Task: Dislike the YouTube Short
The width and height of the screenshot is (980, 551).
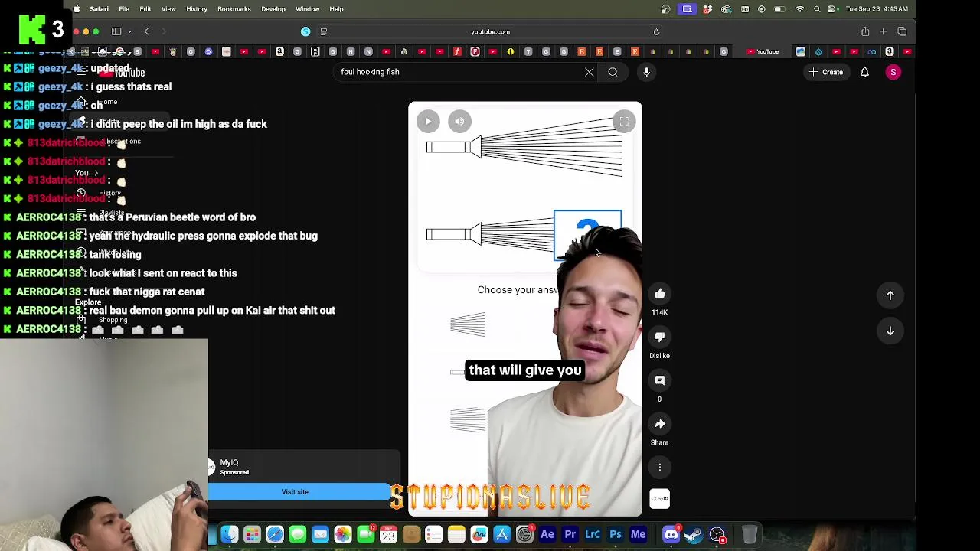Action: [659, 337]
